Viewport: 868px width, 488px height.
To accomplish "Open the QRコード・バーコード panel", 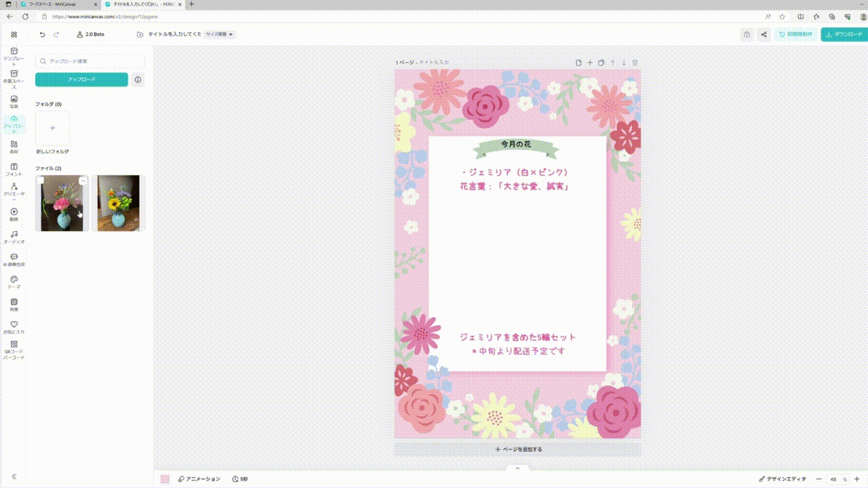I will tap(14, 348).
